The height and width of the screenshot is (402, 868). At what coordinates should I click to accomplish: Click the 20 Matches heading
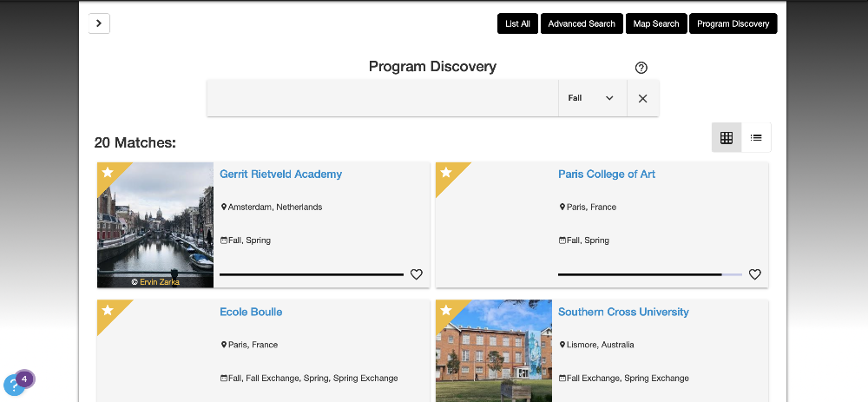[135, 143]
